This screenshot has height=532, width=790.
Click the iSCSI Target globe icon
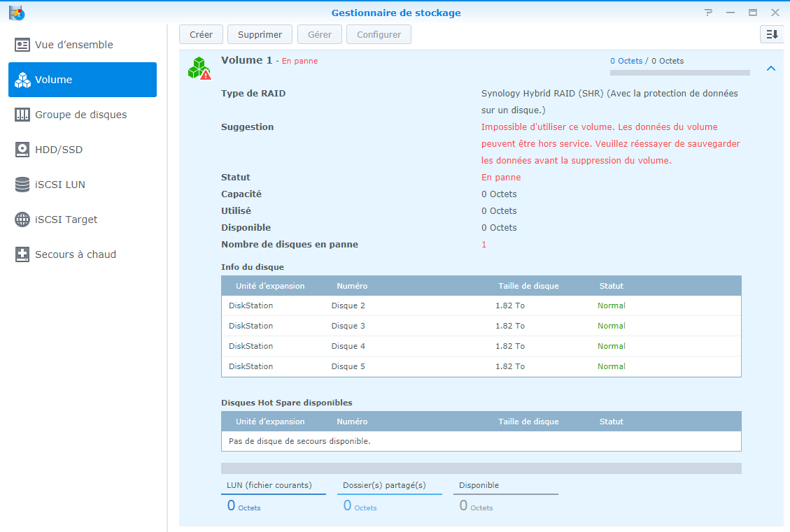(22, 220)
